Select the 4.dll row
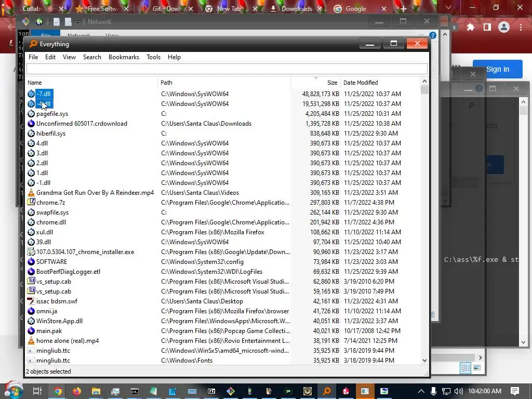Viewport: 532px width, 399px height. (x=223, y=143)
